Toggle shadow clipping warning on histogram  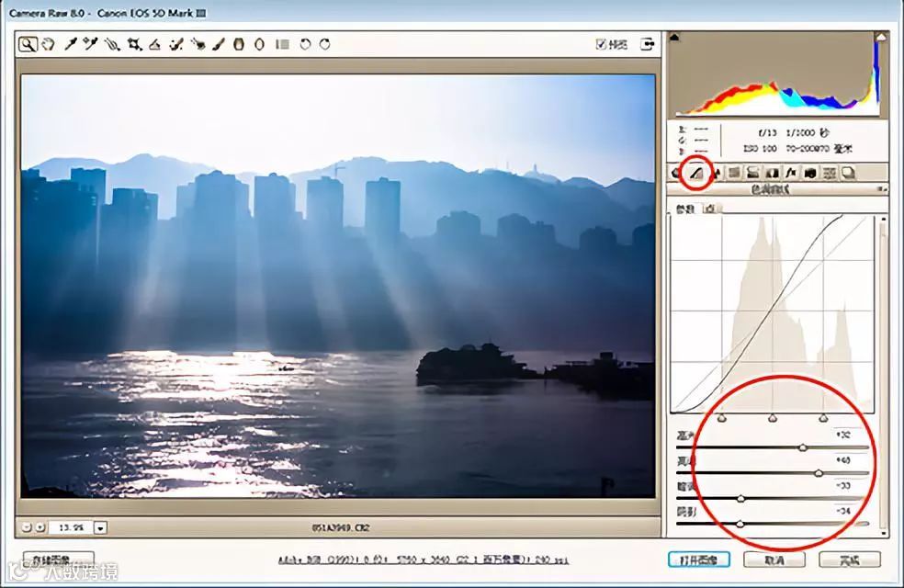(674, 38)
